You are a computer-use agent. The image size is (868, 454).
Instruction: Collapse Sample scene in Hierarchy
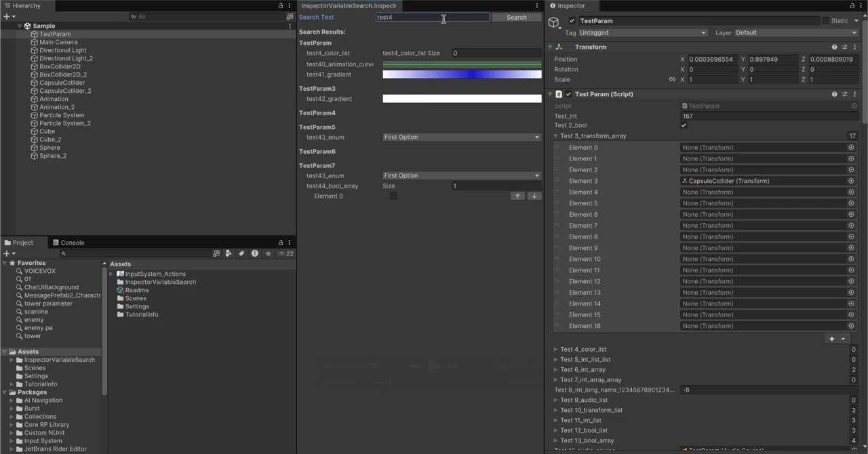[x=19, y=26]
